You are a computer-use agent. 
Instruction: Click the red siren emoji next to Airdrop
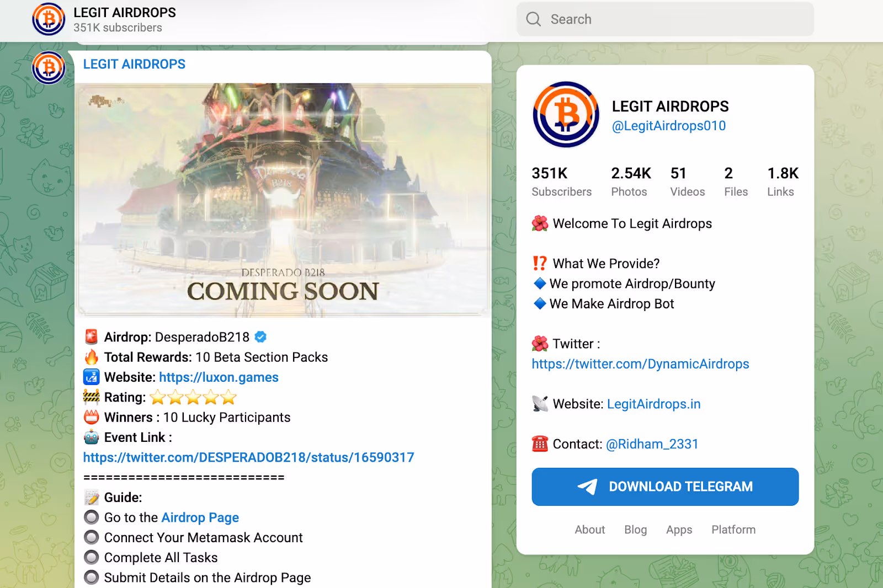92,336
